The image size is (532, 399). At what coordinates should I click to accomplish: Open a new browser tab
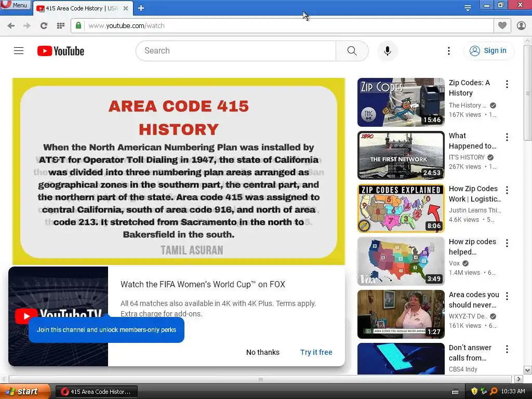[x=141, y=8]
